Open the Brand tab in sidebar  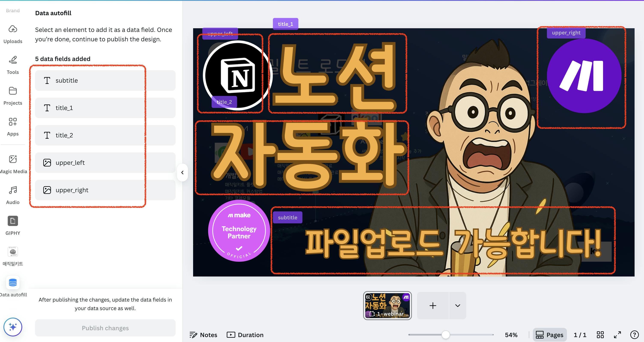[13, 10]
